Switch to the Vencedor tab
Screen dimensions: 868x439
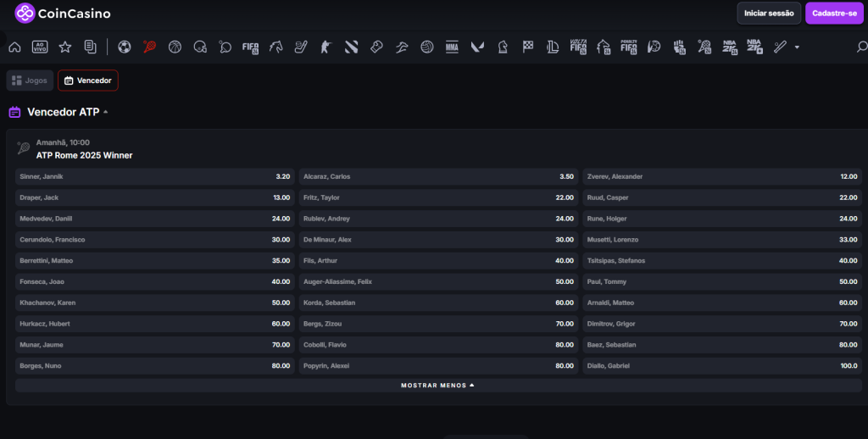pos(88,81)
